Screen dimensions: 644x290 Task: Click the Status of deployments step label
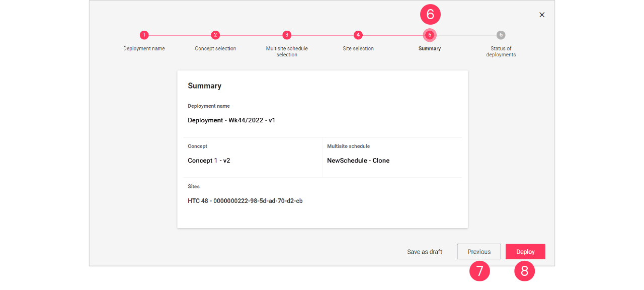(x=501, y=51)
